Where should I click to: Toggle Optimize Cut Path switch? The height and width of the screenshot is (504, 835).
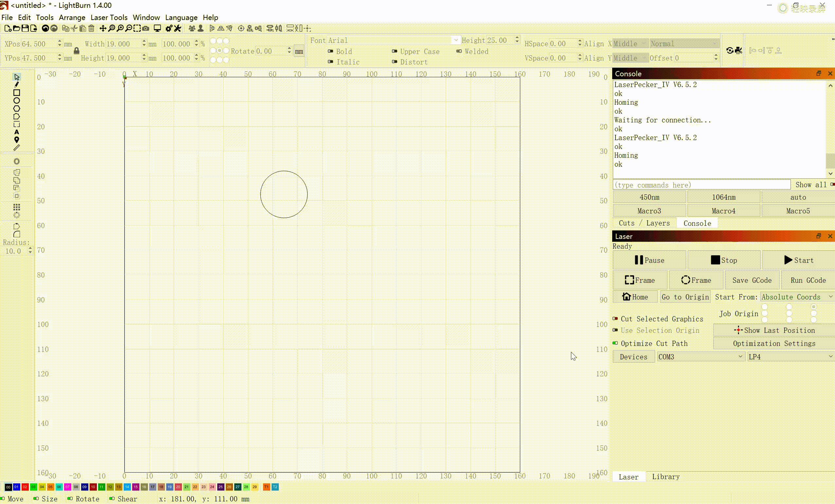pos(615,343)
